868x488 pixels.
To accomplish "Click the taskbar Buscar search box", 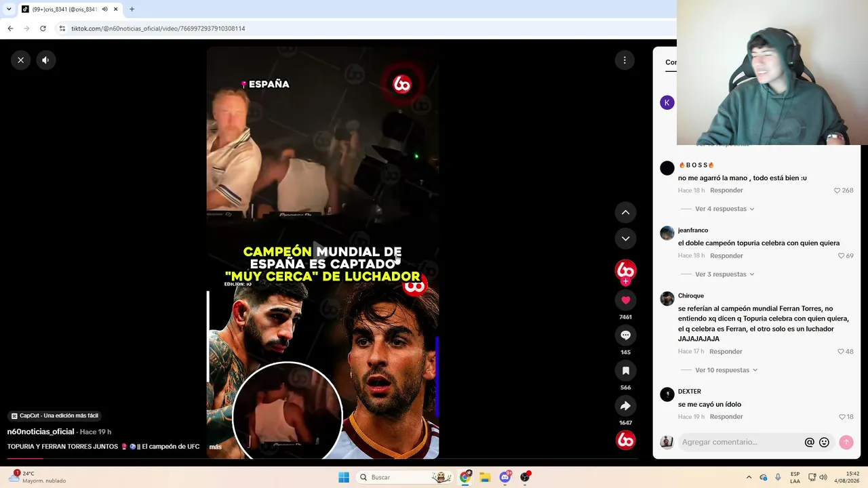I will click(405, 477).
